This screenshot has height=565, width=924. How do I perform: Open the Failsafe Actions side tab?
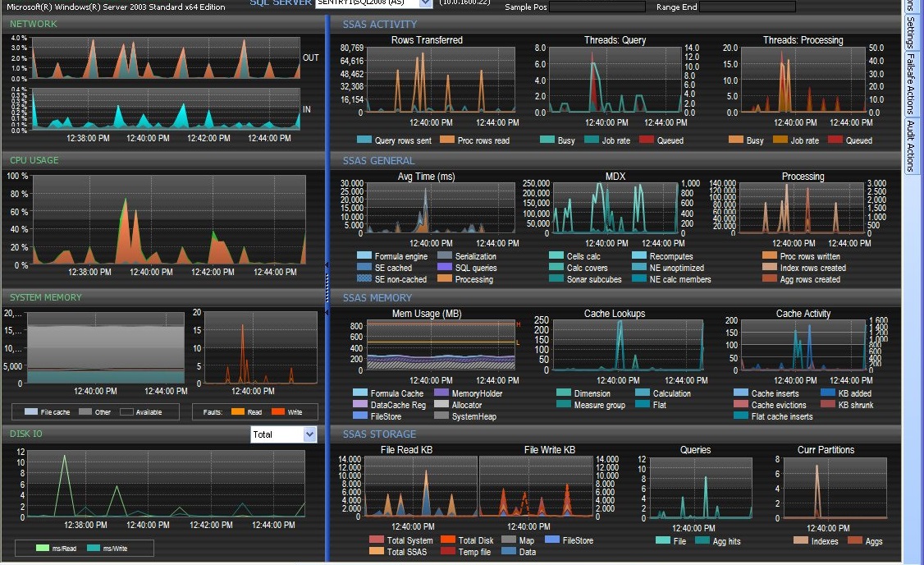(910, 84)
